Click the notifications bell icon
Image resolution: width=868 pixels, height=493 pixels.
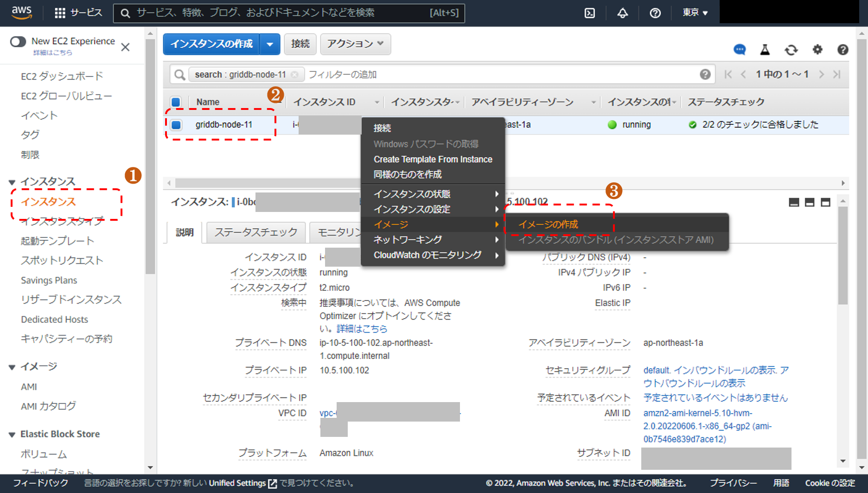coord(622,13)
